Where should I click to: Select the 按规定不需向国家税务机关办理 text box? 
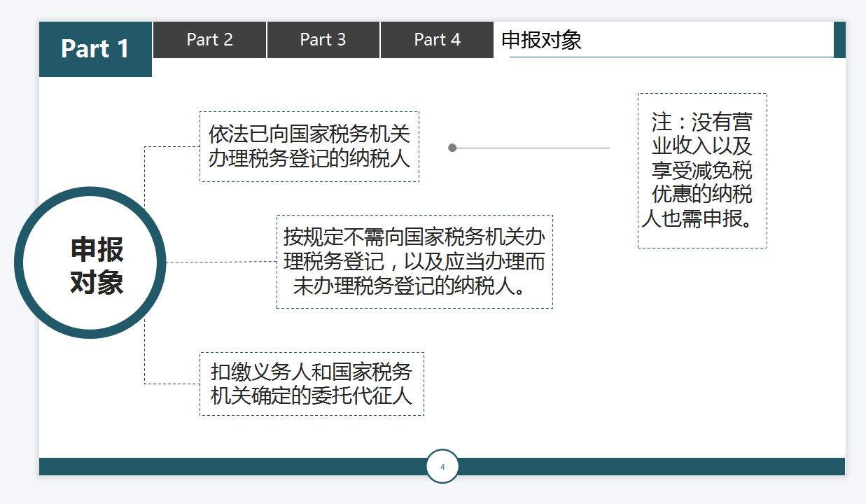(414, 260)
